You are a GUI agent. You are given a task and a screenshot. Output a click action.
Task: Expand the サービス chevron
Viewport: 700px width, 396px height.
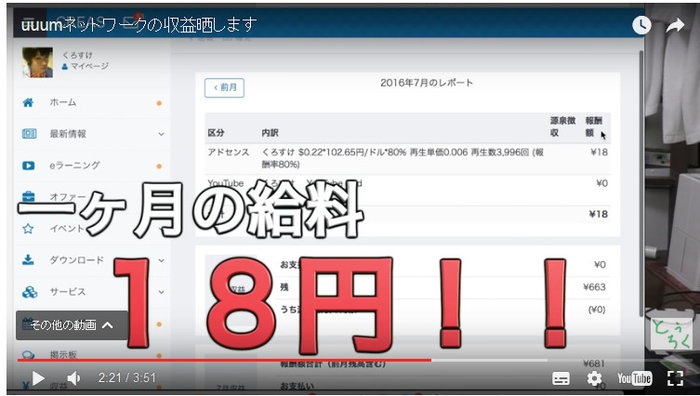click(x=161, y=292)
